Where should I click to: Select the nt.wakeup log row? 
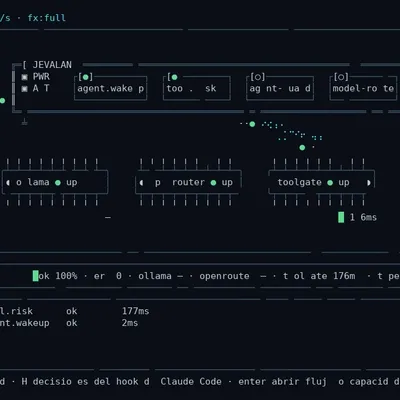69,323
